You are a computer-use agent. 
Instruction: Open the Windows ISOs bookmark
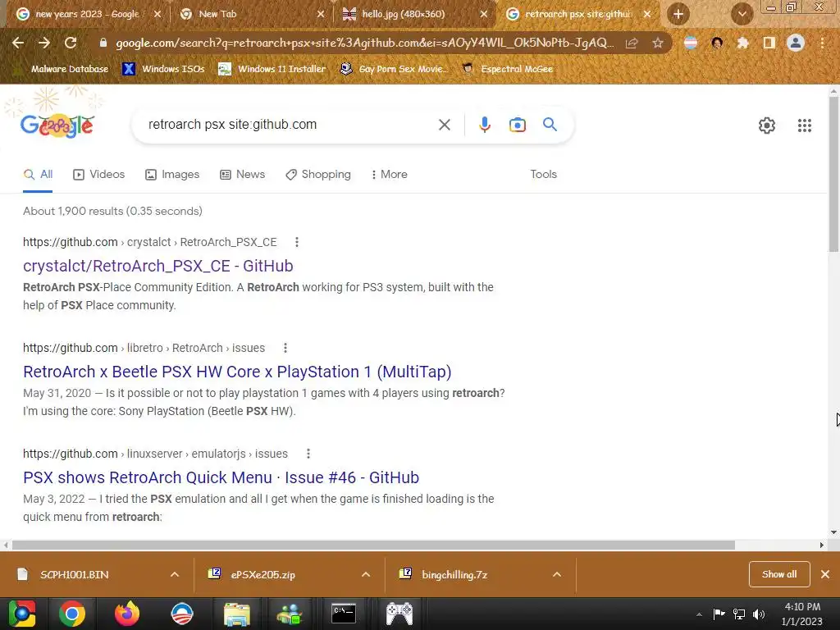pos(164,69)
